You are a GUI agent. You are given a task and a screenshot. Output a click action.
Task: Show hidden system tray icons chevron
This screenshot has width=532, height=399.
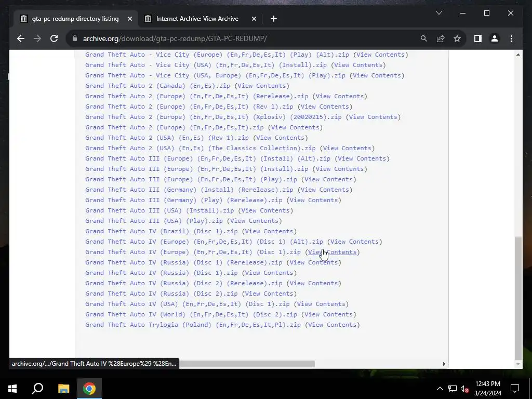point(440,389)
